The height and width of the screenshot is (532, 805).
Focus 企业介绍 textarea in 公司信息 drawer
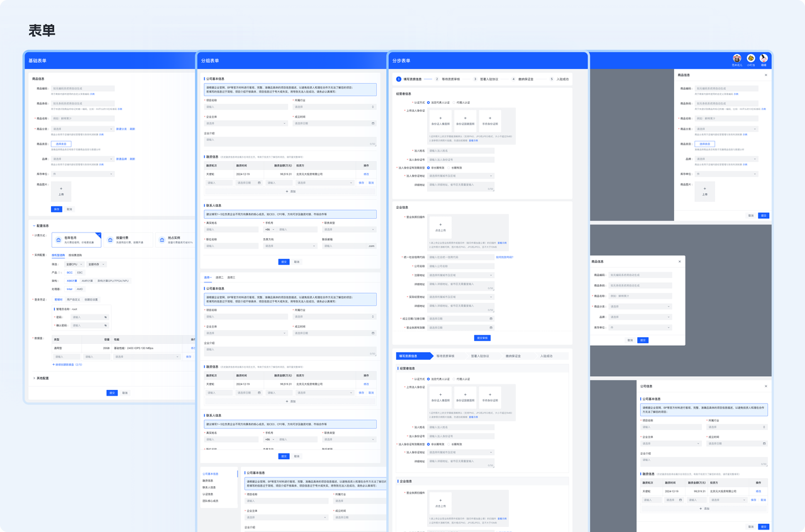click(x=704, y=462)
